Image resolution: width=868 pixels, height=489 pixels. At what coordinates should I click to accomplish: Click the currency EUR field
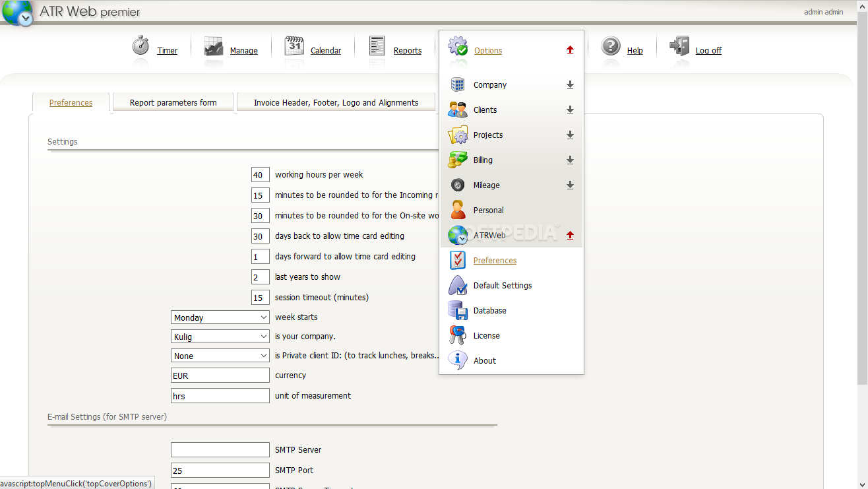(220, 375)
